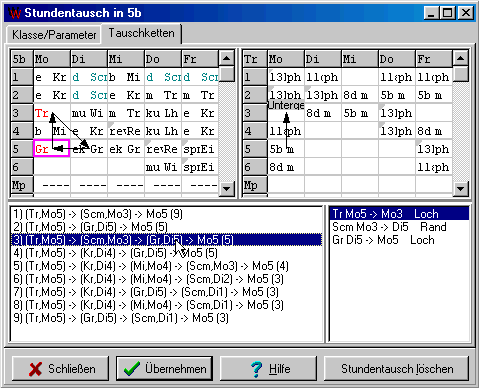Screen dimensions: 479x388
Task: Click the red X icon on Schließen
Action: [36, 369]
